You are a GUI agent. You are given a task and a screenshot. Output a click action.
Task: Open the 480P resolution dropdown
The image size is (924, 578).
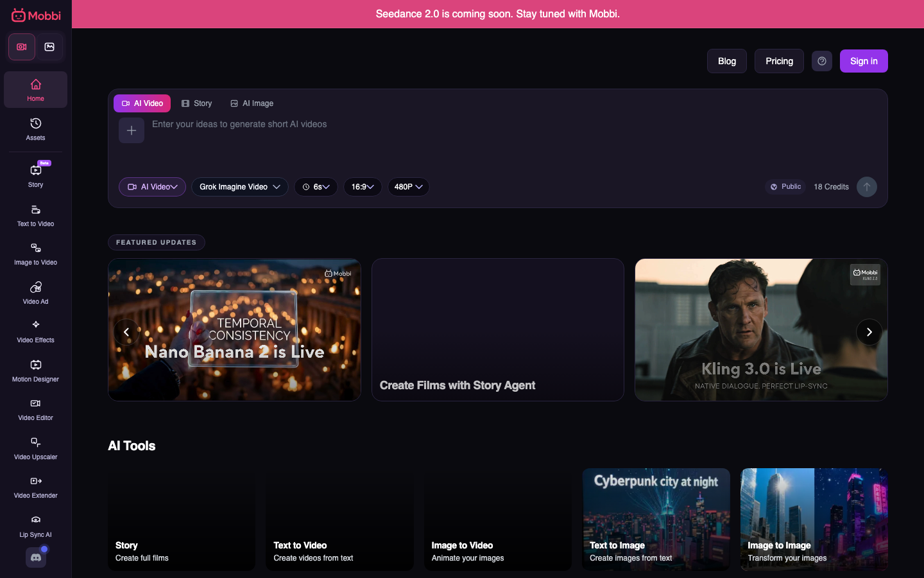(408, 187)
